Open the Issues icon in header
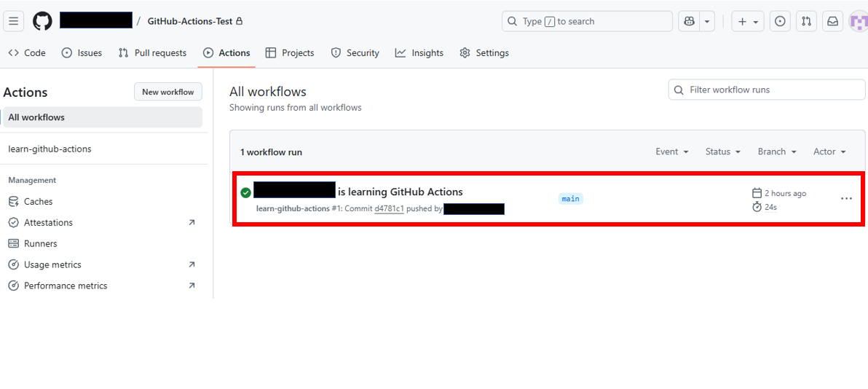 [x=780, y=21]
